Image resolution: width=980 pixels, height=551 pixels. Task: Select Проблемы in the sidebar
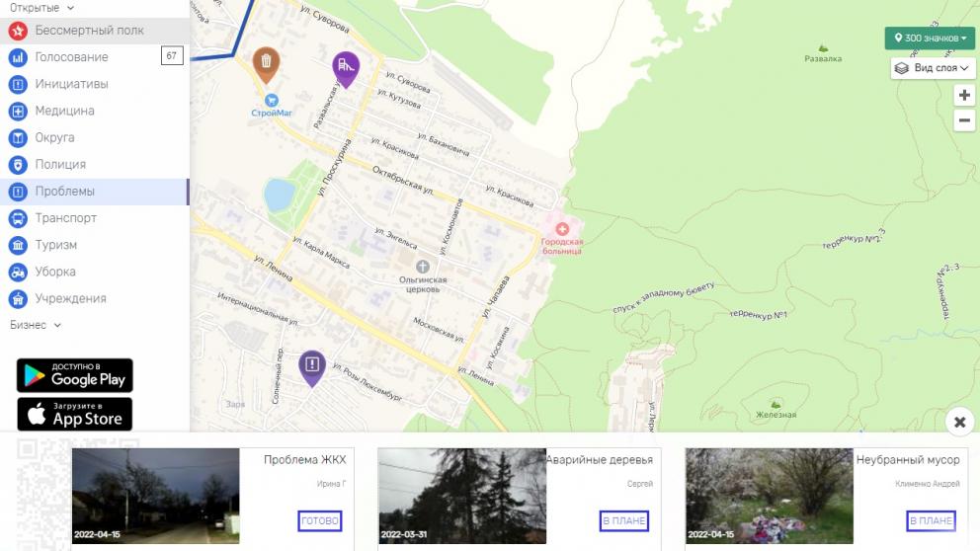pos(65,192)
